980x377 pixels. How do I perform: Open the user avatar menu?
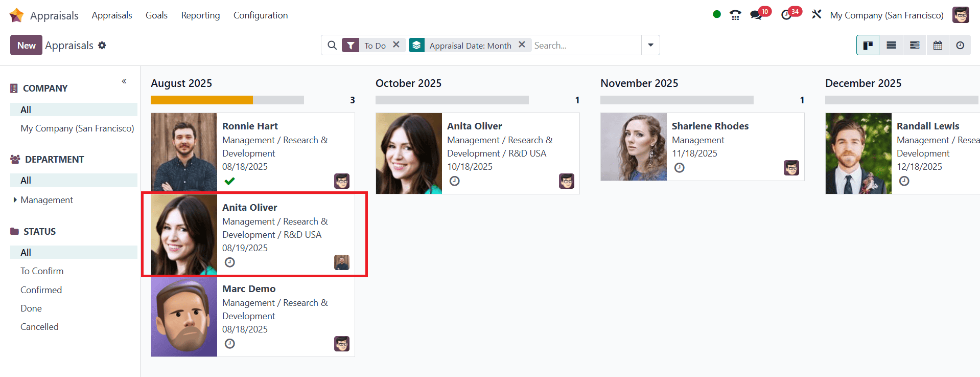(961, 15)
